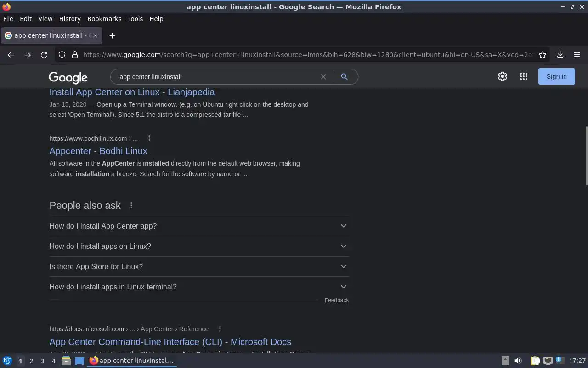
Task: Go forward one page
Action: coord(28,55)
